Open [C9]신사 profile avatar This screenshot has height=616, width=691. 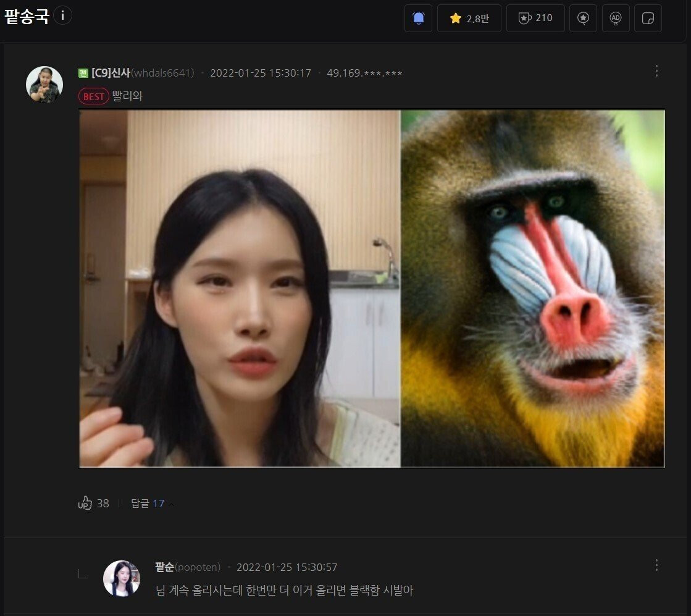pyautogui.click(x=44, y=85)
